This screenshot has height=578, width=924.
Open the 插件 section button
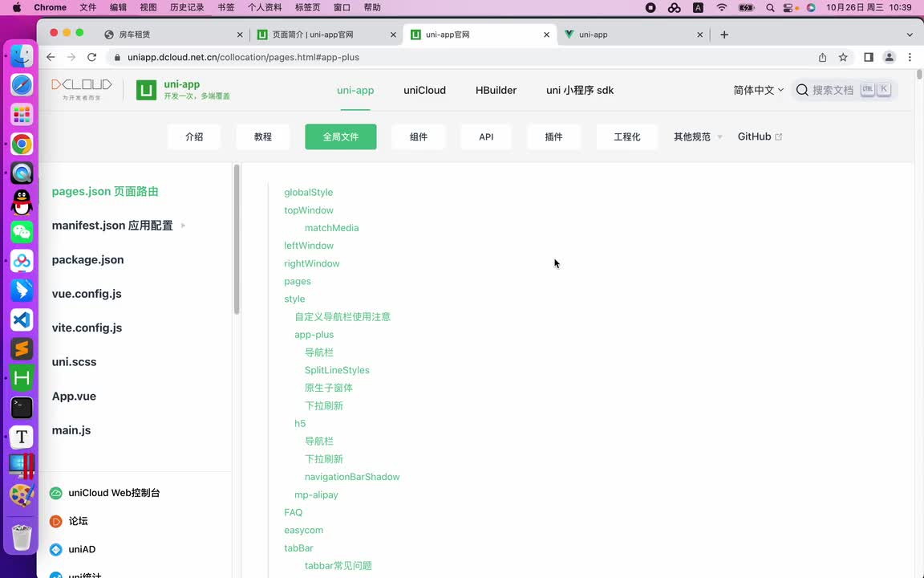point(553,136)
